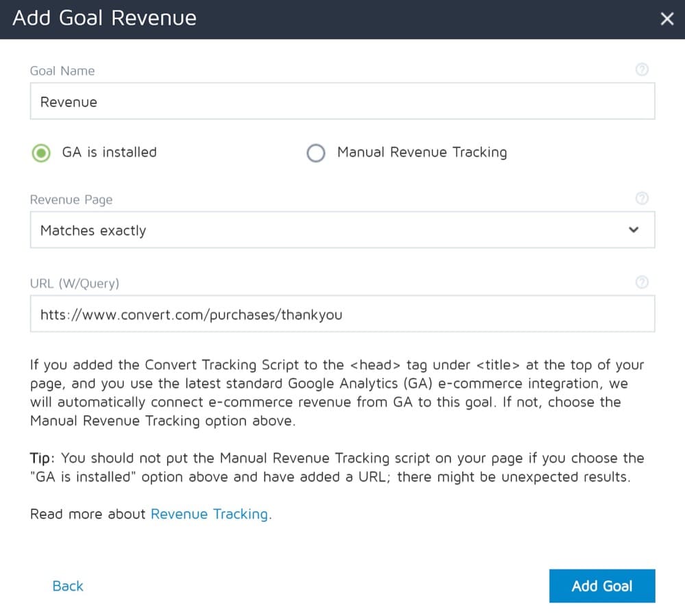
Task: Click the URL (W/Query) field label
Action: pyautogui.click(x=75, y=283)
